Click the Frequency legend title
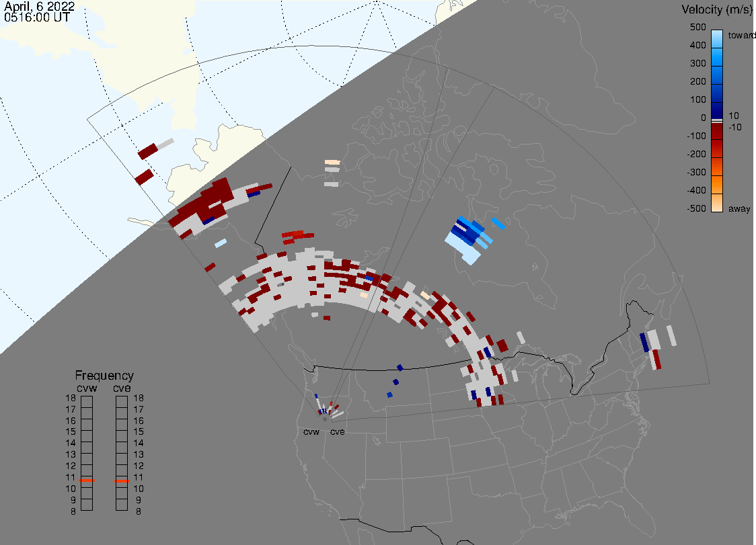Image resolution: width=756 pixels, height=545 pixels. [104, 376]
